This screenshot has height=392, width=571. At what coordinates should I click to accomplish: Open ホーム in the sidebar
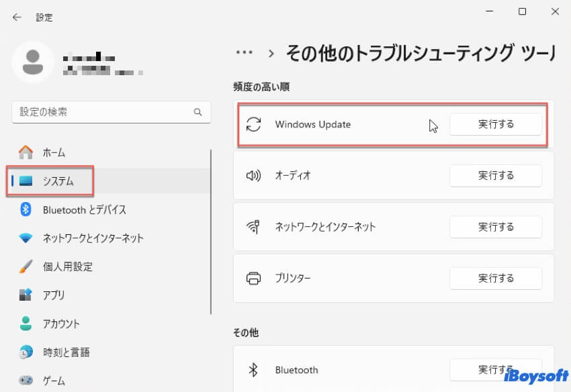(x=54, y=152)
